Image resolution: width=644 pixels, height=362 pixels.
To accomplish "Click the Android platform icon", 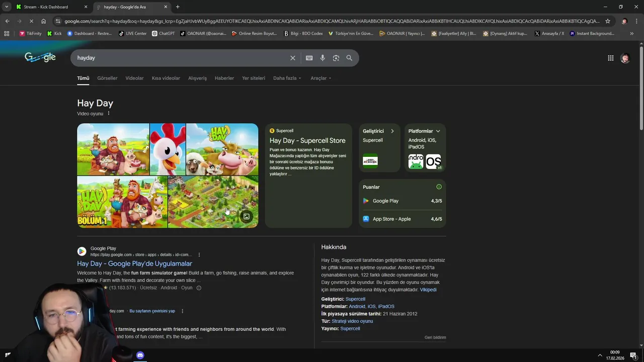I will point(416,161).
